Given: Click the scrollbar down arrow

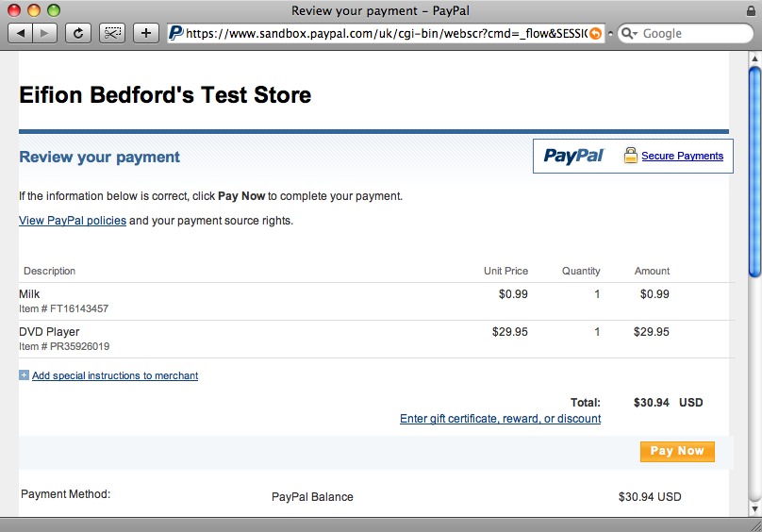Looking at the screenshot, I should point(754,509).
